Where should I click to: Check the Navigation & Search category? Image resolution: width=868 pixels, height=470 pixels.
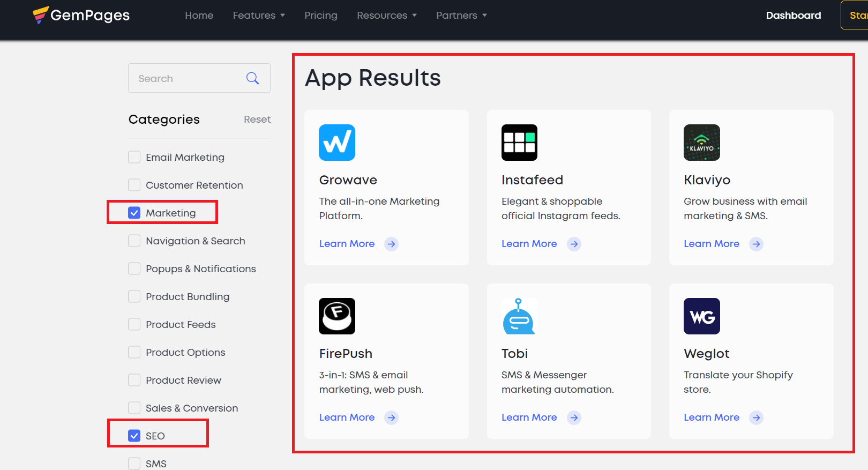click(134, 241)
